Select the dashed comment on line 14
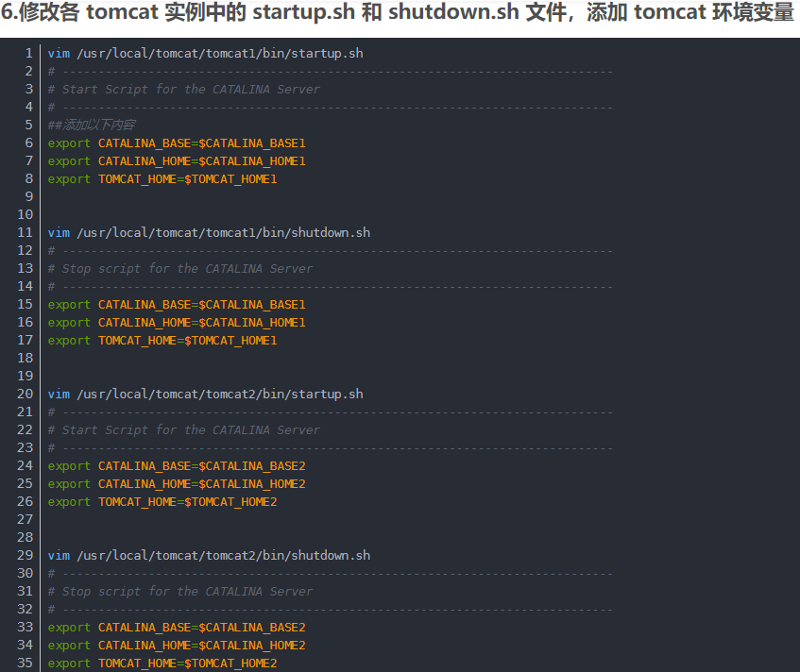 coord(330,287)
